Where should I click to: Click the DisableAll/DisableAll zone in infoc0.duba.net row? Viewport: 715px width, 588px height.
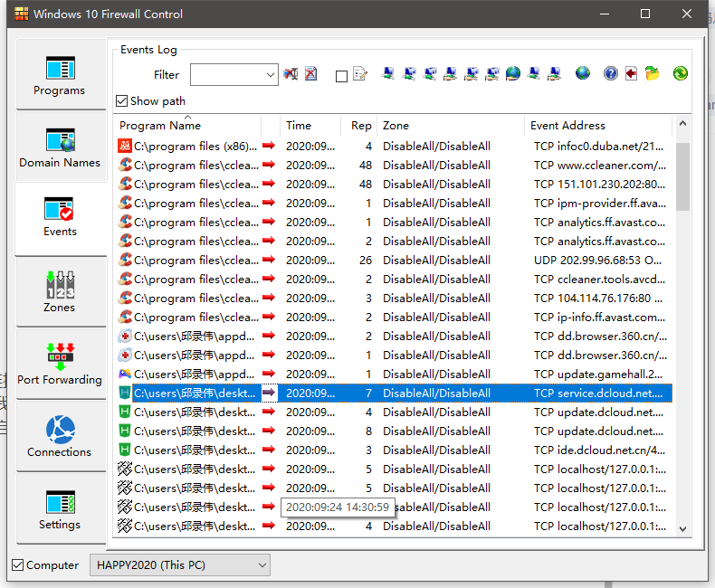point(436,146)
